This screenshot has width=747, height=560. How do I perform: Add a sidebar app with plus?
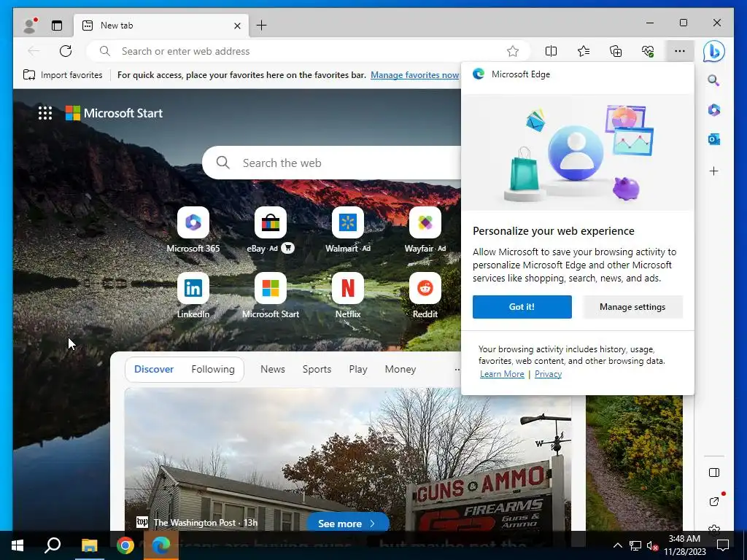point(713,171)
